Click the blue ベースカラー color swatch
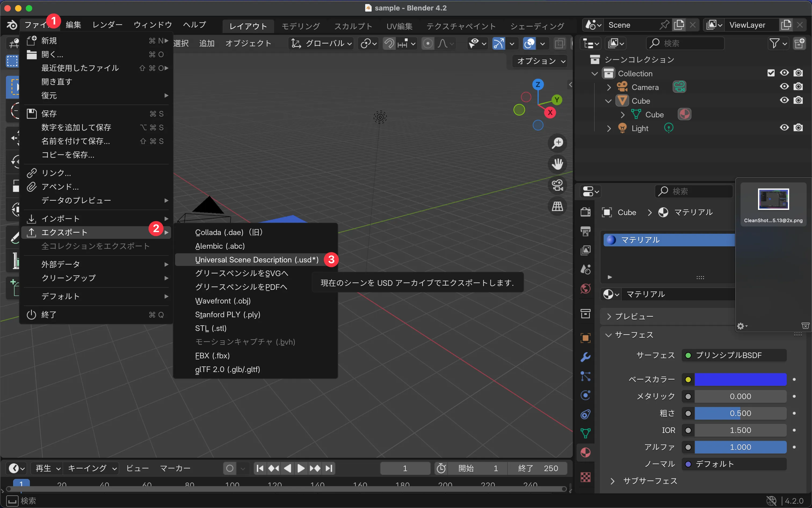The width and height of the screenshot is (812, 508). pos(740,379)
